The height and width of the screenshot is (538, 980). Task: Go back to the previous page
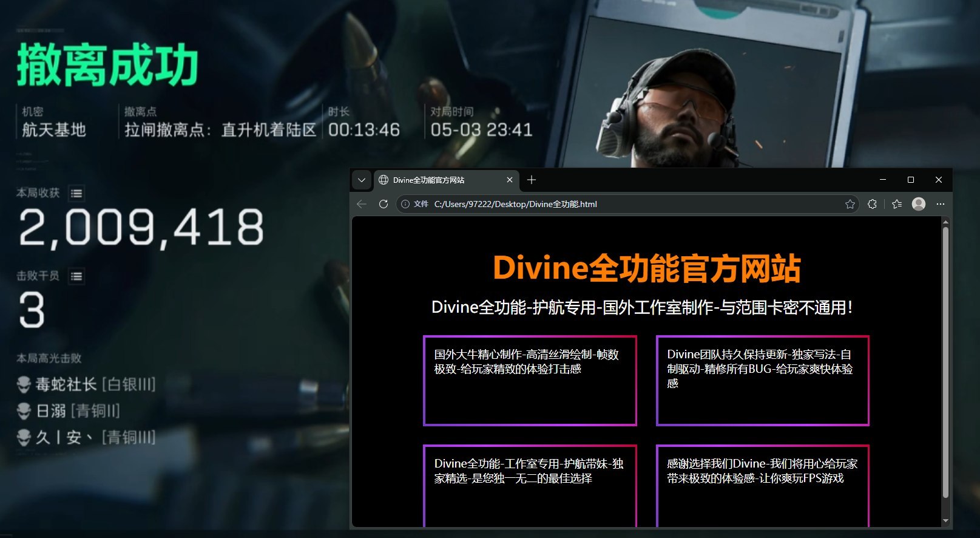pyautogui.click(x=362, y=204)
